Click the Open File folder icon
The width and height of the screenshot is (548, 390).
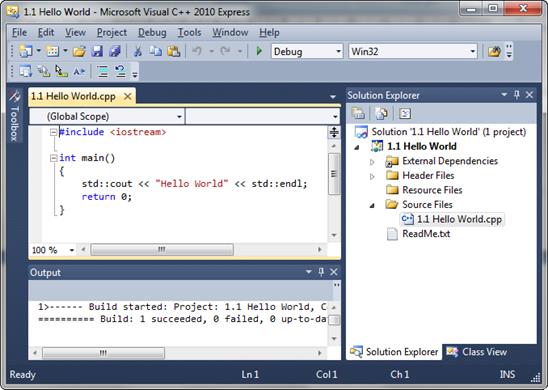[x=79, y=52]
